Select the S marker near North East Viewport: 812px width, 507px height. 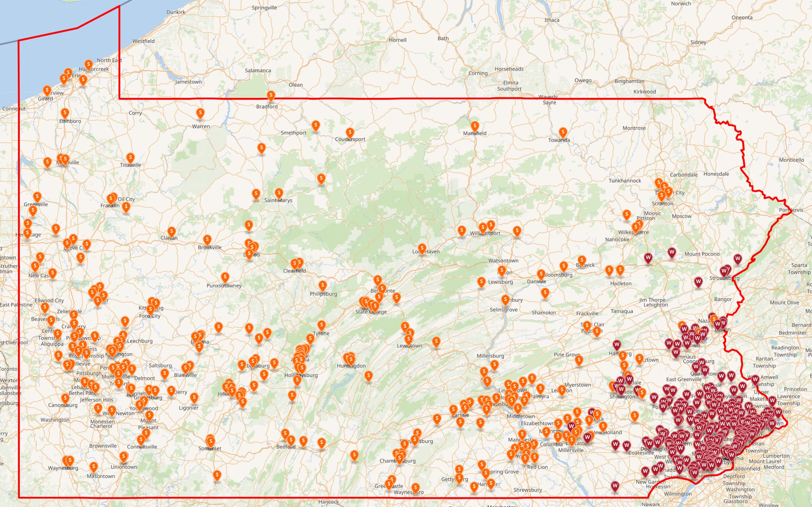coord(88,64)
